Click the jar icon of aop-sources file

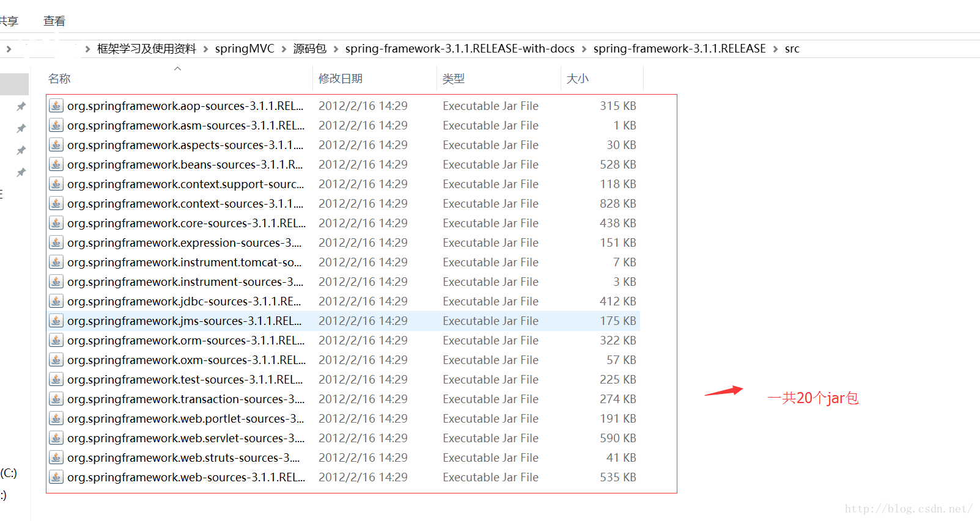(56, 106)
